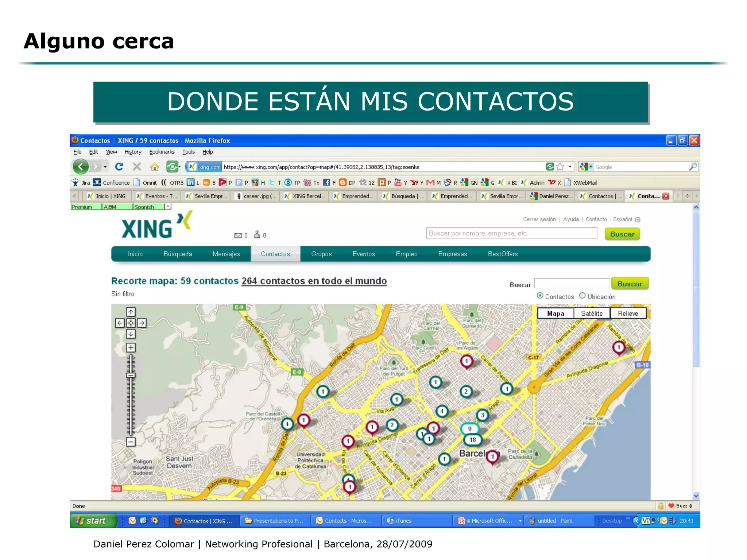
Task: Open the address bar history dropdown
Action: coord(570,167)
